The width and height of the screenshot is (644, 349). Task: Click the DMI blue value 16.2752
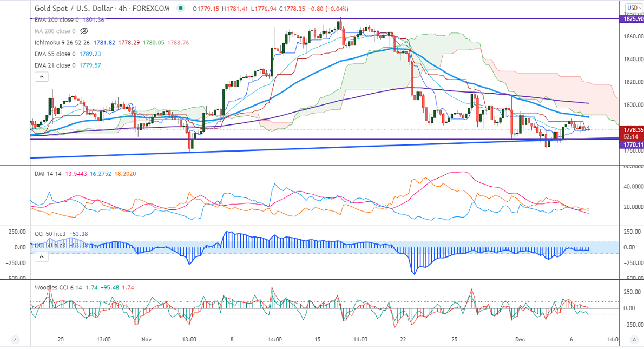tap(101, 174)
